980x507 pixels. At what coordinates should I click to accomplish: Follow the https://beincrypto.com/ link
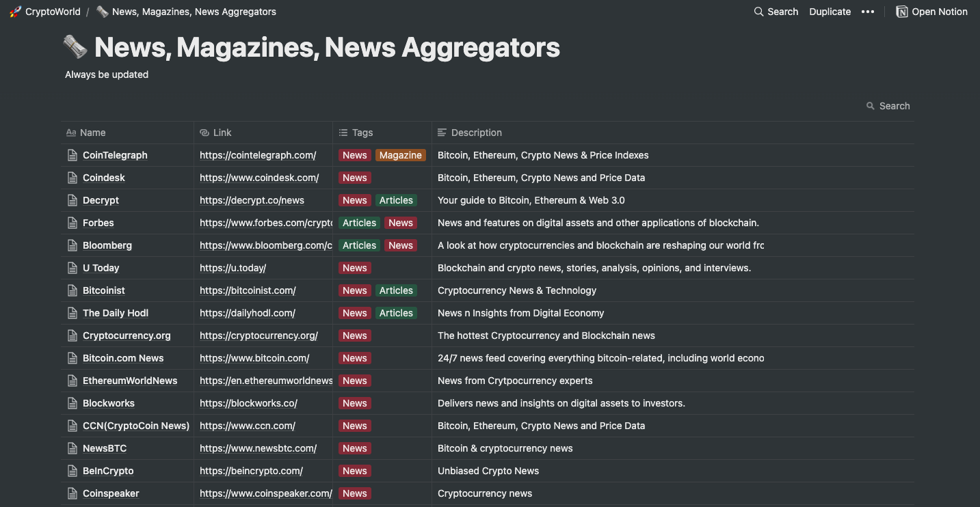tap(251, 471)
